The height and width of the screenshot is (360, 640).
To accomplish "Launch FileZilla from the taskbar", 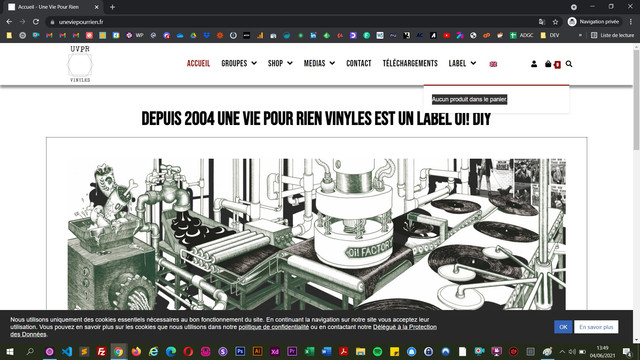I will pos(101,351).
